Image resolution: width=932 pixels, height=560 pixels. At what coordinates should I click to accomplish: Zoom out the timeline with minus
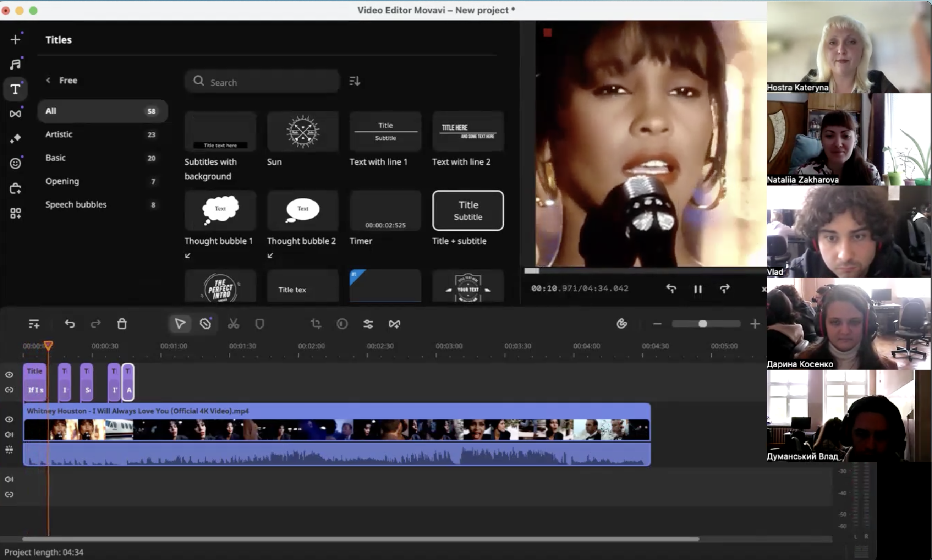pos(657,324)
